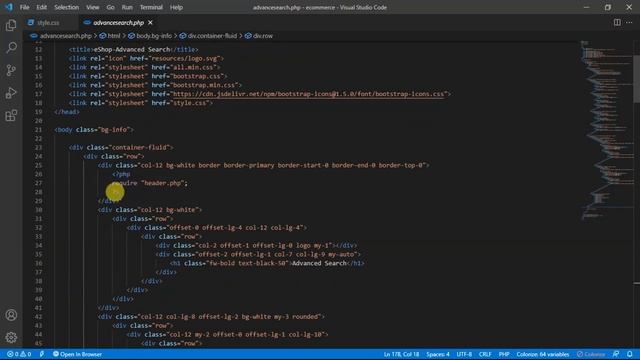Open the File menu
The height and width of the screenshot is (360, 640).
[x=24, y=7]
